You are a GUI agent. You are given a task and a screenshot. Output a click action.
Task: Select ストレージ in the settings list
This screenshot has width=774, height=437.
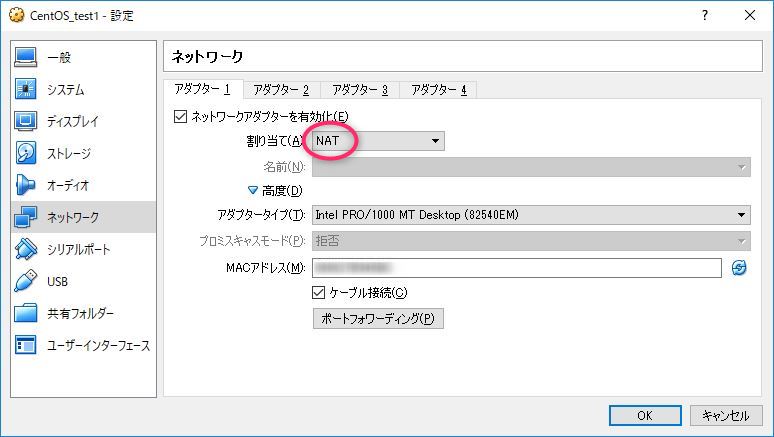83,153
